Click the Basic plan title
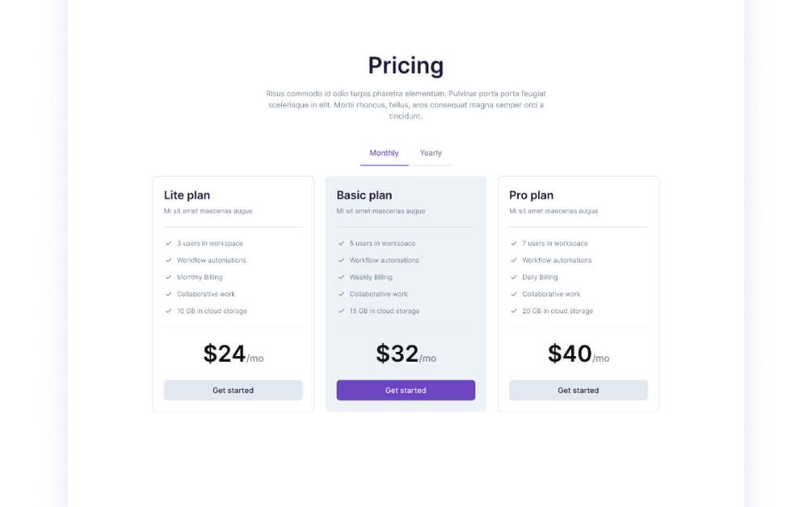 364,195
